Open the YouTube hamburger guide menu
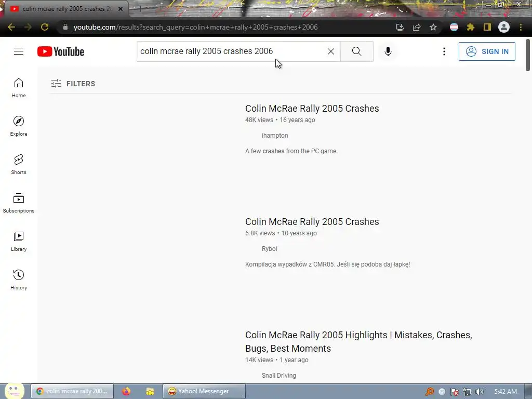The width and height of the screenshot is (532, 399). pyautogui.click(x=19, y=51)
